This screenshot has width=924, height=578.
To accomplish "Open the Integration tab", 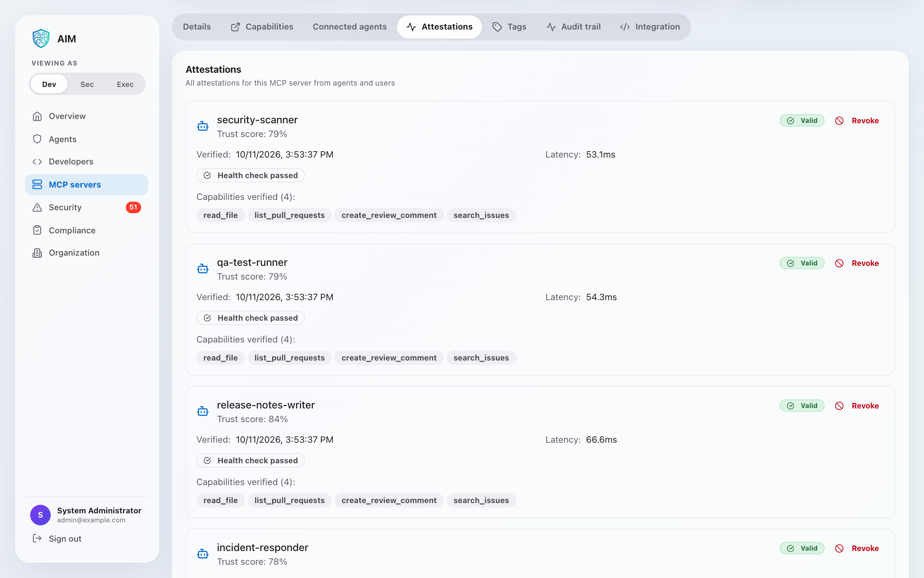I will coord(650,27).
